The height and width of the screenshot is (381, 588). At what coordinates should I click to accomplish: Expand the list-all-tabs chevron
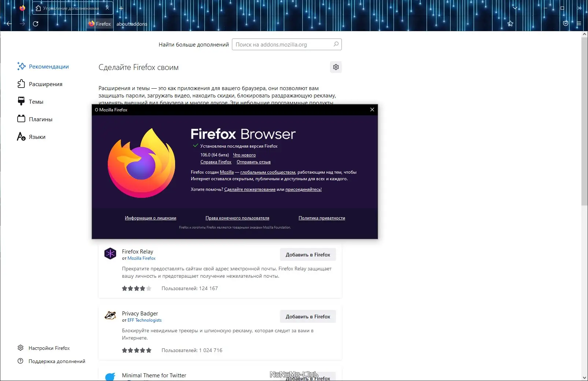pos(515,8)
